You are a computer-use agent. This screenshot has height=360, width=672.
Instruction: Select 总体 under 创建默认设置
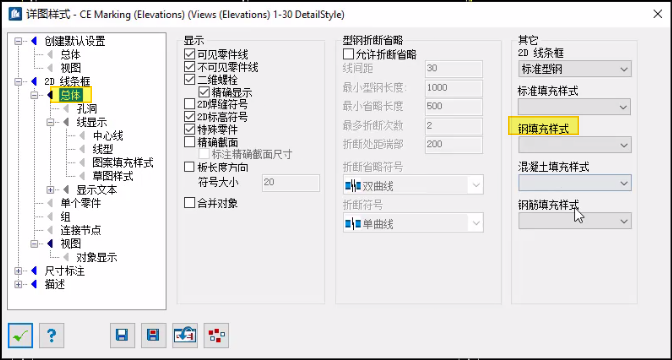click(x=70, y=55)
